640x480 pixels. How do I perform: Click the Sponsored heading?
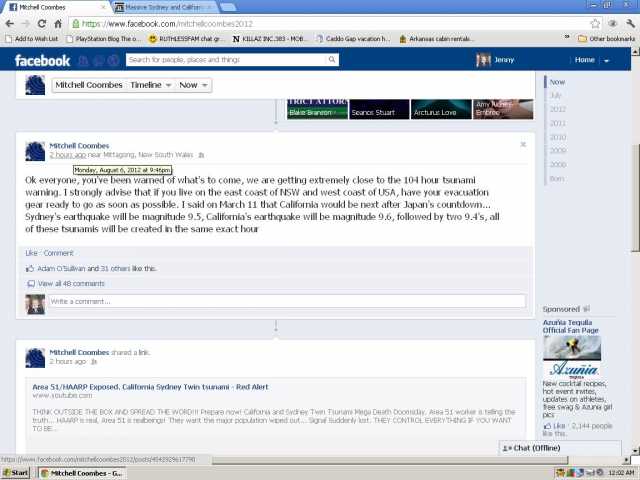561,309
